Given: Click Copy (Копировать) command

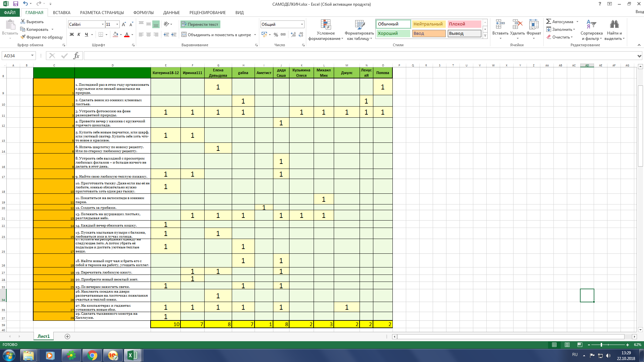Looking at the screenshot, I should [35, 29].
